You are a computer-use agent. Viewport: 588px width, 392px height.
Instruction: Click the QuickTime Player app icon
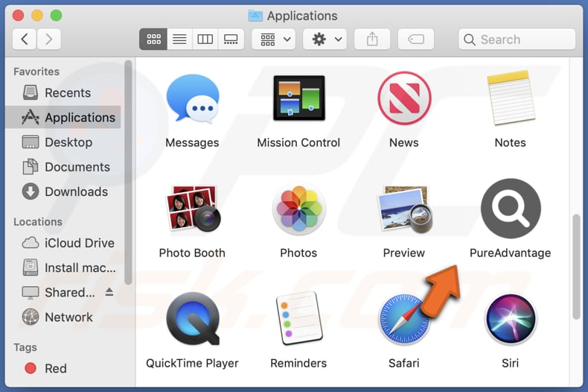click(x=193, y=318)
